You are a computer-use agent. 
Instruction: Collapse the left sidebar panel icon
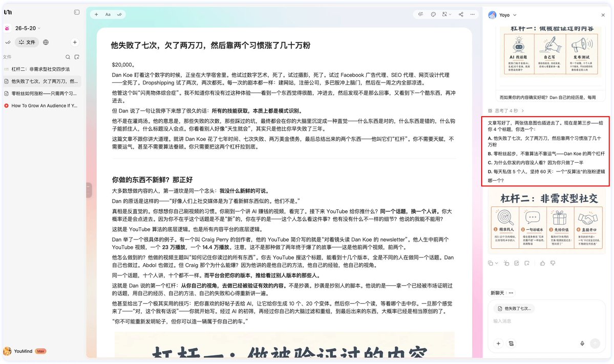(77, 12)
